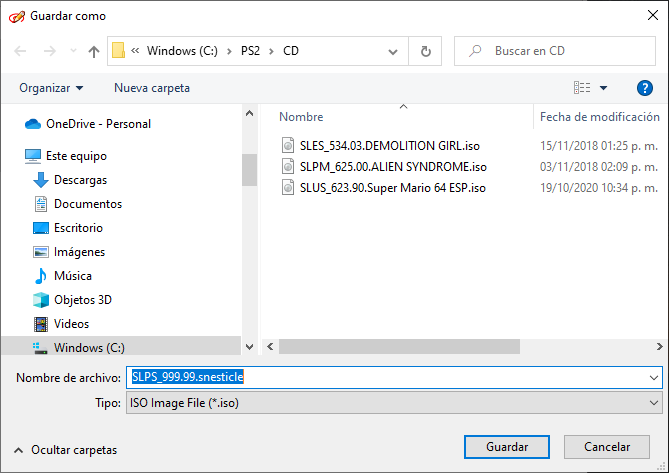The height and width of the screenshot is (473, 669).
Task: Click the ALIEN SYNDROME disc image icon
Action: click(x=288, y=166)
